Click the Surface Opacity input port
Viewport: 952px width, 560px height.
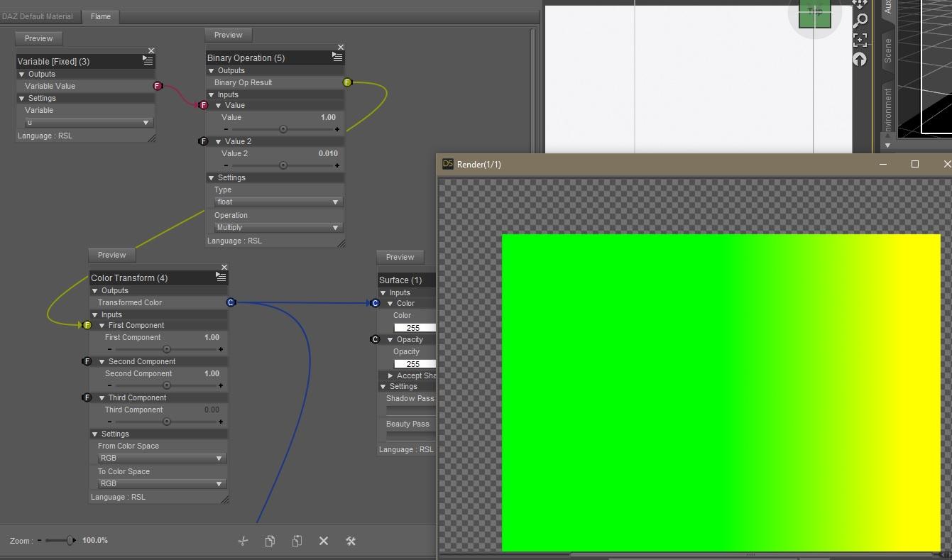(x=376, y=339)
